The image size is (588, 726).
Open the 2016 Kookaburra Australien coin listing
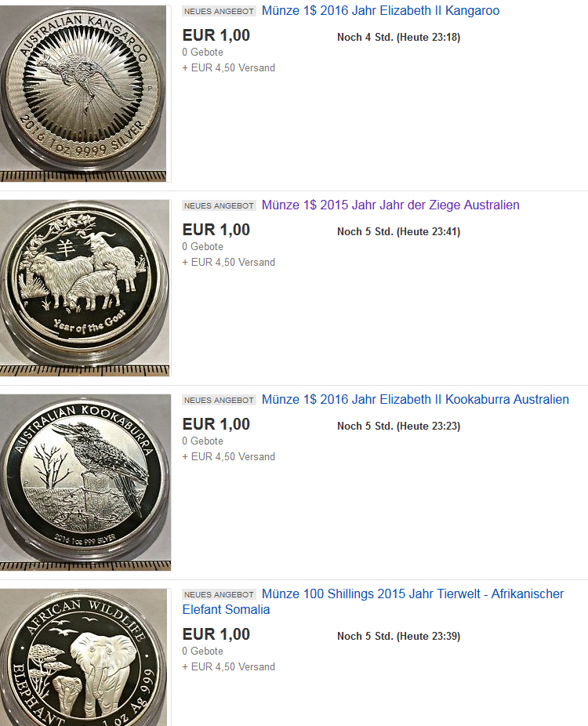point(415,400)
